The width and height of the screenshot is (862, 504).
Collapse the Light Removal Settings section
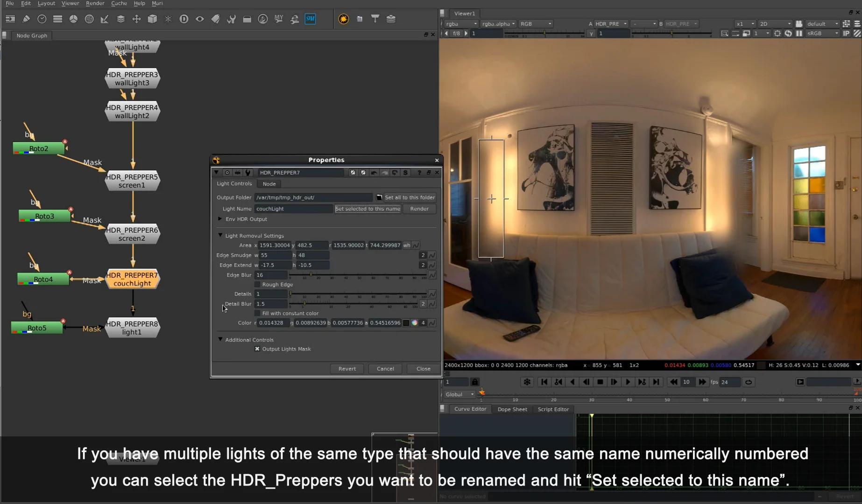coord(220,236)
